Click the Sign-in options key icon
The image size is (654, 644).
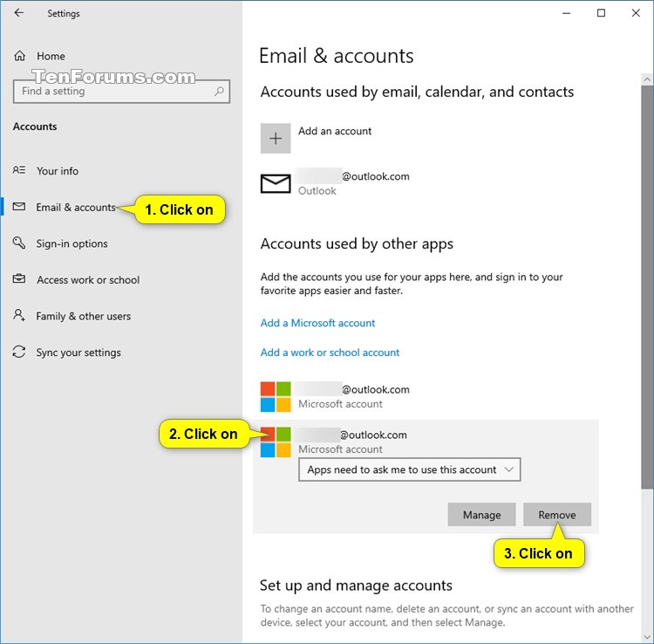click(19, 243)
